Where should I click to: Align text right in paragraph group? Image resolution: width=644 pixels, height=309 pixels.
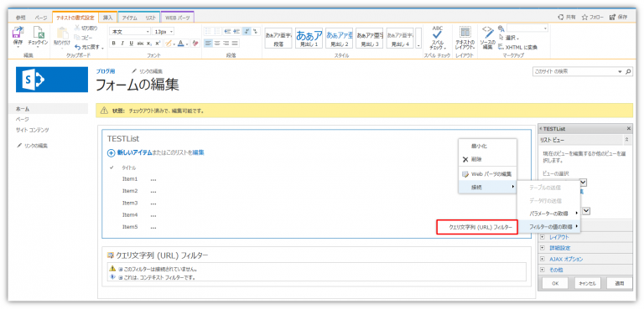tap(226, 43)
